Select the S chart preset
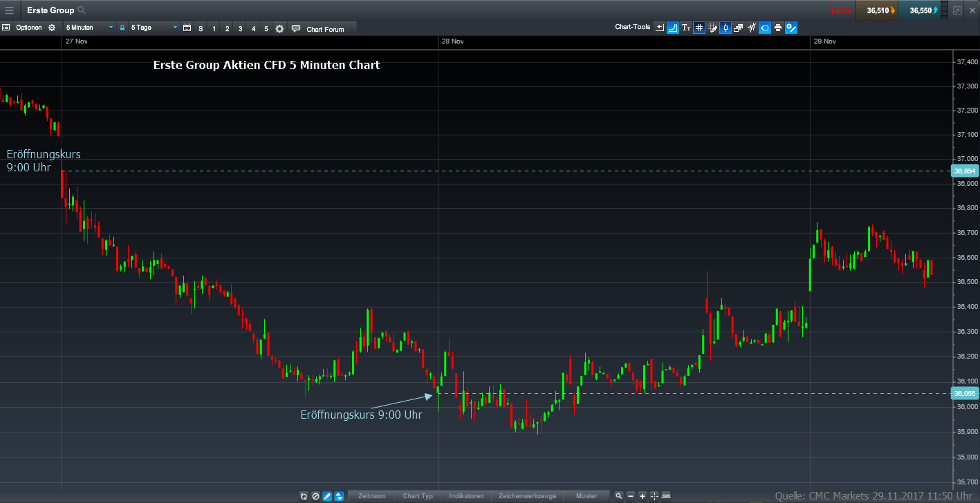 click(x=201, y=28)
